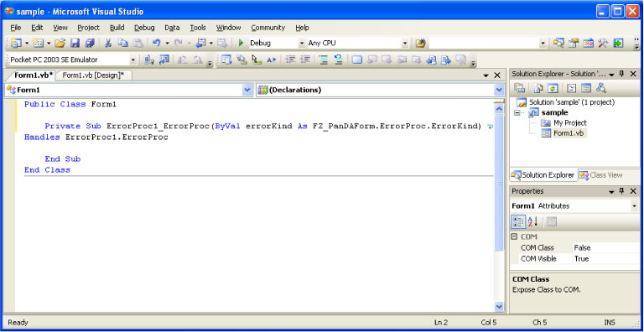Viewport: 644px width, 332px height.
Task: Click the Add New Item toolbar icon
Action: coord(39,43)
